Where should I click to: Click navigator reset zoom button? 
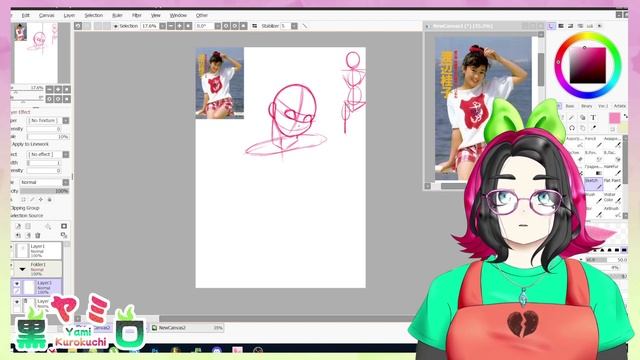[x=67, y=89]
